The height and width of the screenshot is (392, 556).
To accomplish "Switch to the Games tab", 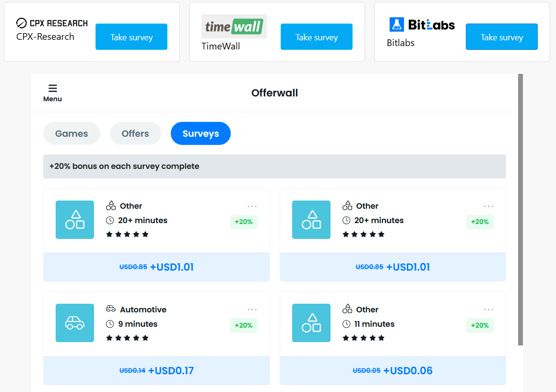I will coord(71,133).
